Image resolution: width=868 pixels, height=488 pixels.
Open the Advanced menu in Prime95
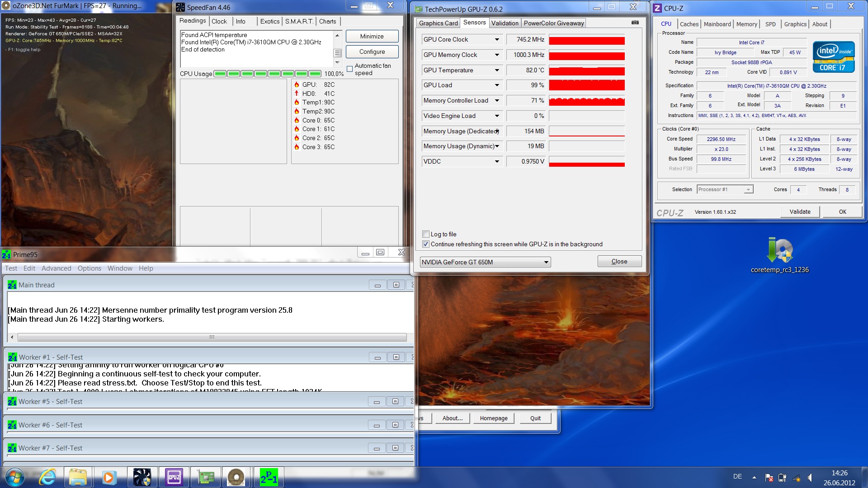[x=56, y=268]
